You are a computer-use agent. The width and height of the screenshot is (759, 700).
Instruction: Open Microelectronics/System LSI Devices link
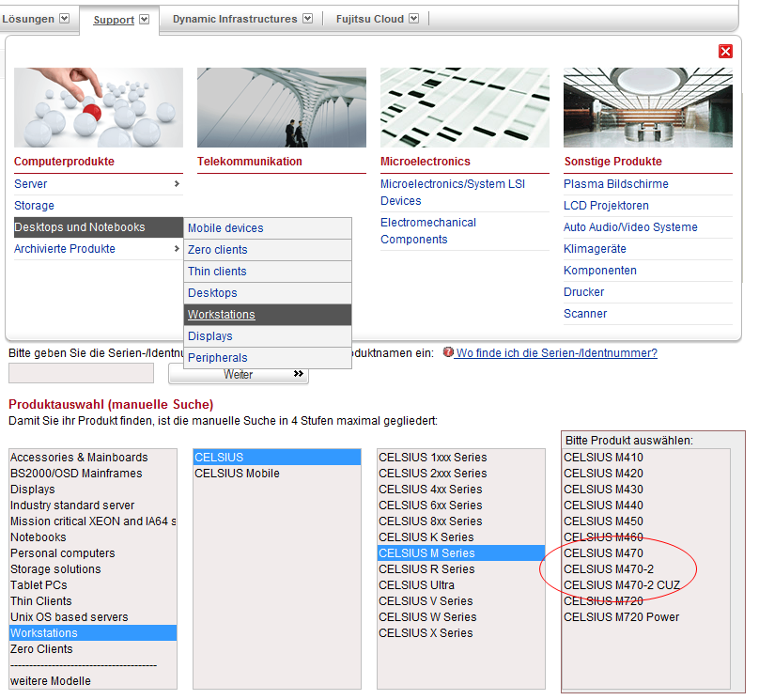pyautogui.click(x=453, y=193)
